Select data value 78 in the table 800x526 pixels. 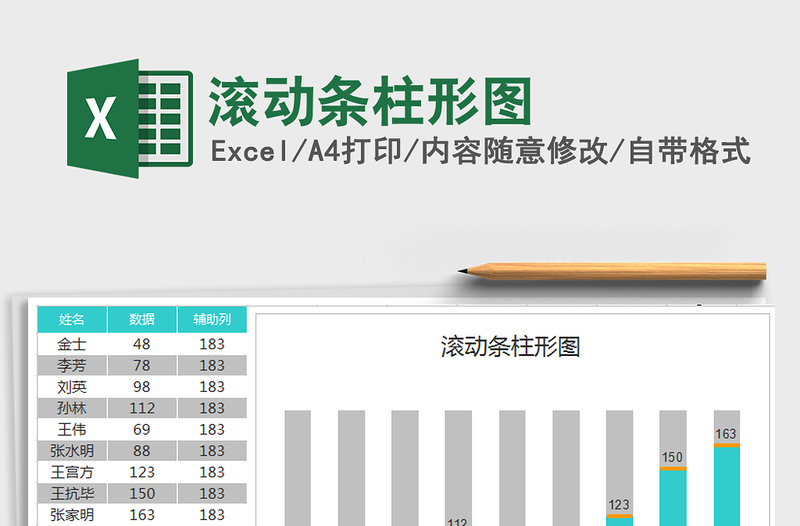(x=142, y=365)
